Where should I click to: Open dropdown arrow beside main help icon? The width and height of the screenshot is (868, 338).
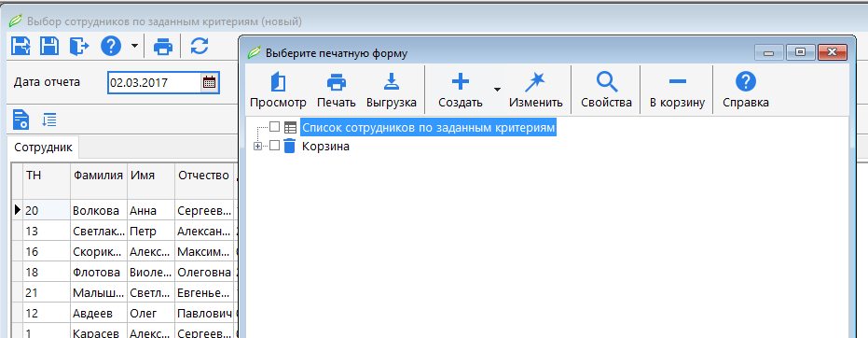pyautogui.click(x=134, y=46)
